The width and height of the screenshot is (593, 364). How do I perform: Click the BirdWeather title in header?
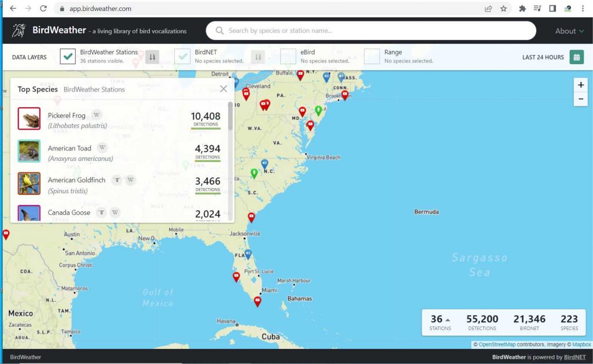coord(59,30)
